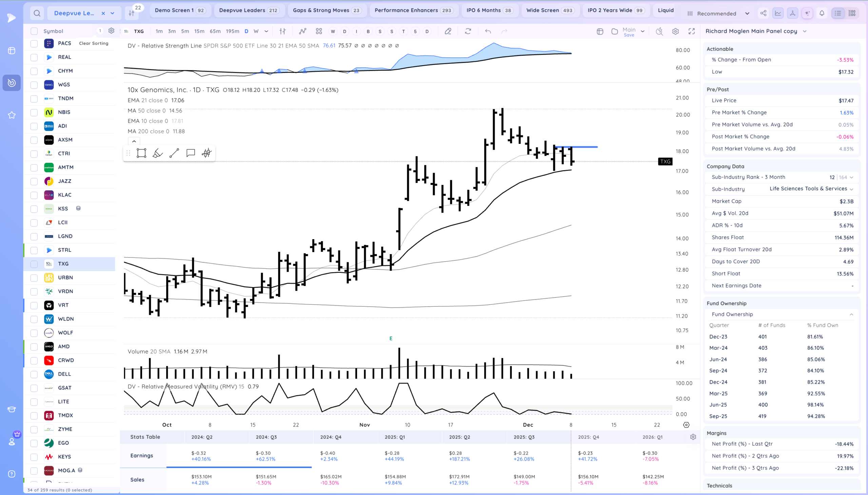This screenshot has width=868, height=495.
Task: Click the fullscreen chart icon
Action: click(x=691, y=31)
